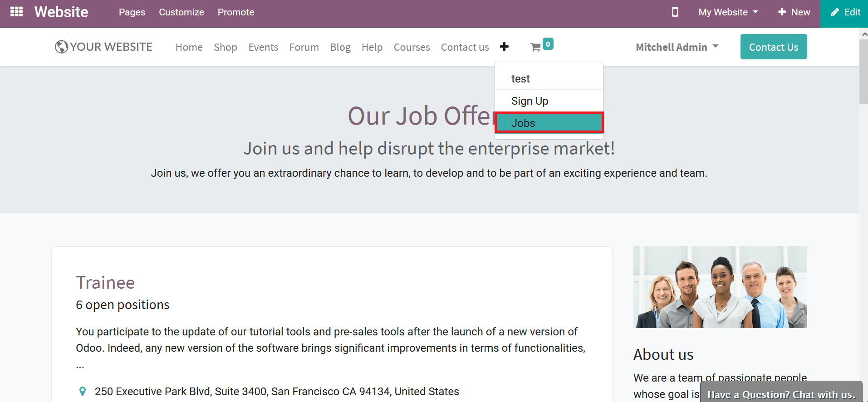Choose Sign Up in the dropdown list
868x402 pixels.
[x=530, y=101]
